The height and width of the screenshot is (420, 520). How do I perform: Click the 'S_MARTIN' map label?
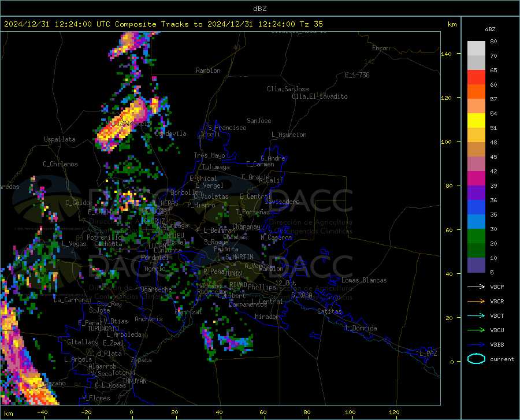coord(239,257)
